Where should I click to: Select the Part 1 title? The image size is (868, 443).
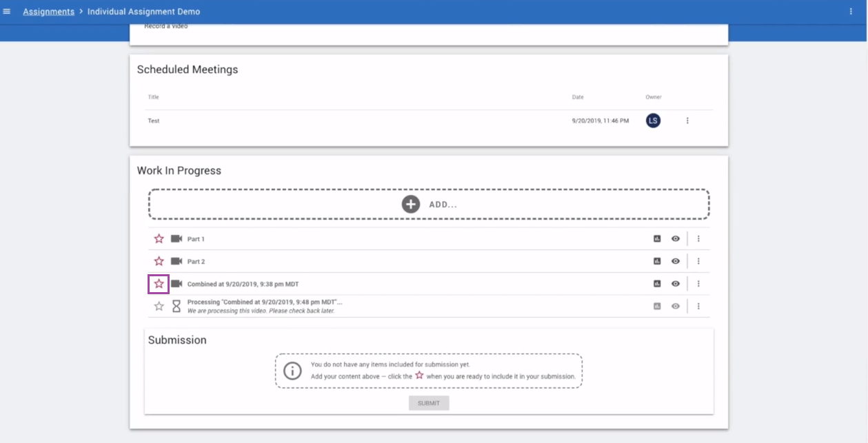pos(196,239)
